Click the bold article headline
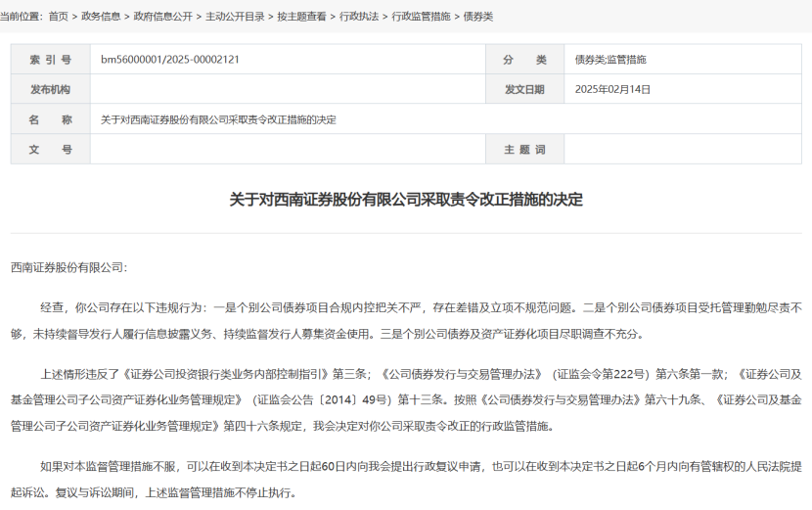The width and height of the screenshot is (812, 510). 406,200
